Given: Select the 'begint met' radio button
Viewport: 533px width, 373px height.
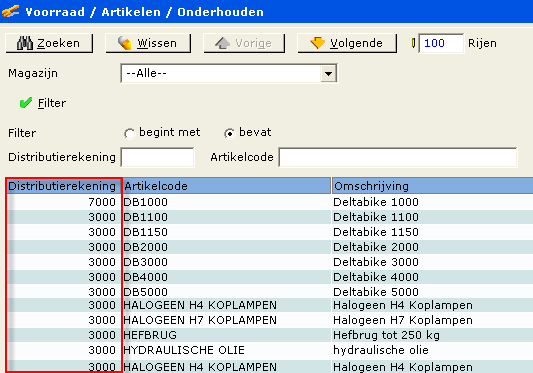Looking at the screenshot, I should click(129, 133).
